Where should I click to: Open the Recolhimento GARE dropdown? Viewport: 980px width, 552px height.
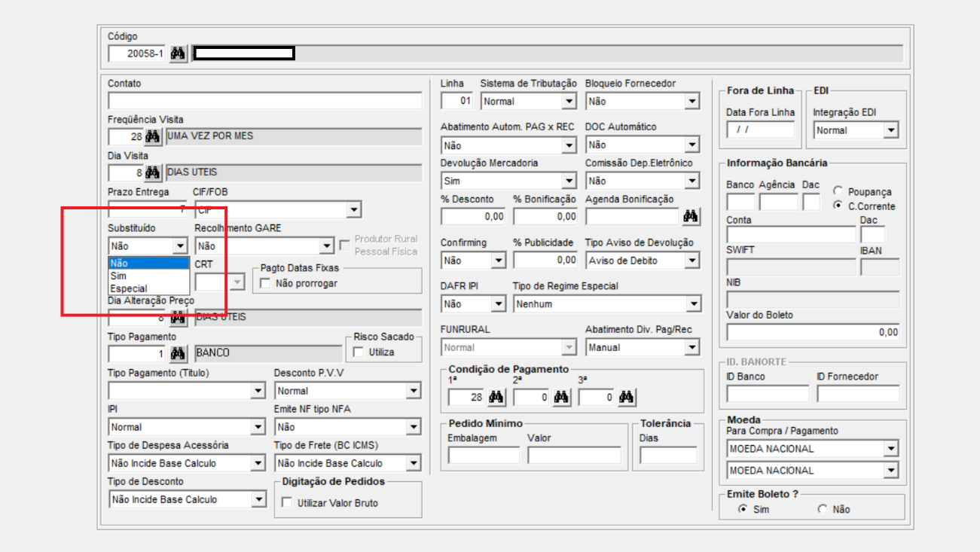[x=326, y=246]
